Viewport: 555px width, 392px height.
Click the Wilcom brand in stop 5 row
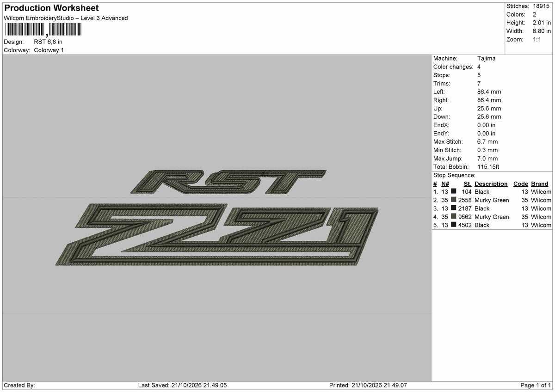541,225
